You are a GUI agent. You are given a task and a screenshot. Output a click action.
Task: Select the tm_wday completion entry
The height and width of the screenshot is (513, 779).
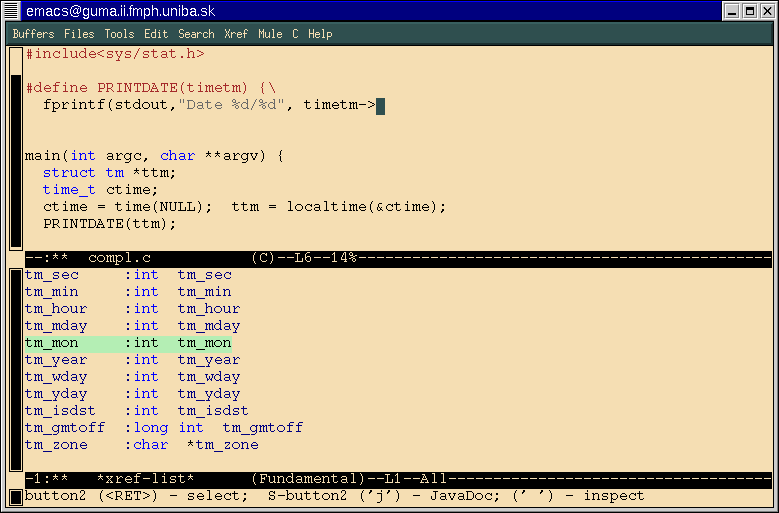133,376
